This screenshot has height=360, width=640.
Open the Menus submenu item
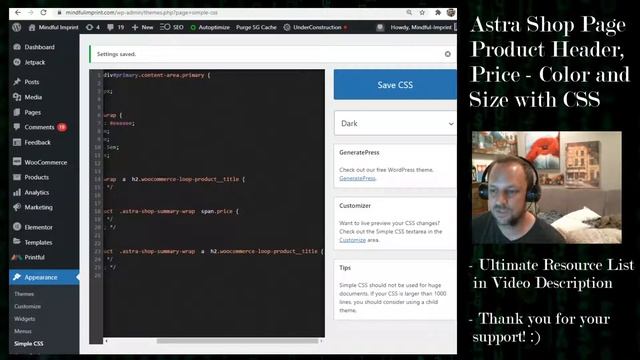(x=23, y=331)
